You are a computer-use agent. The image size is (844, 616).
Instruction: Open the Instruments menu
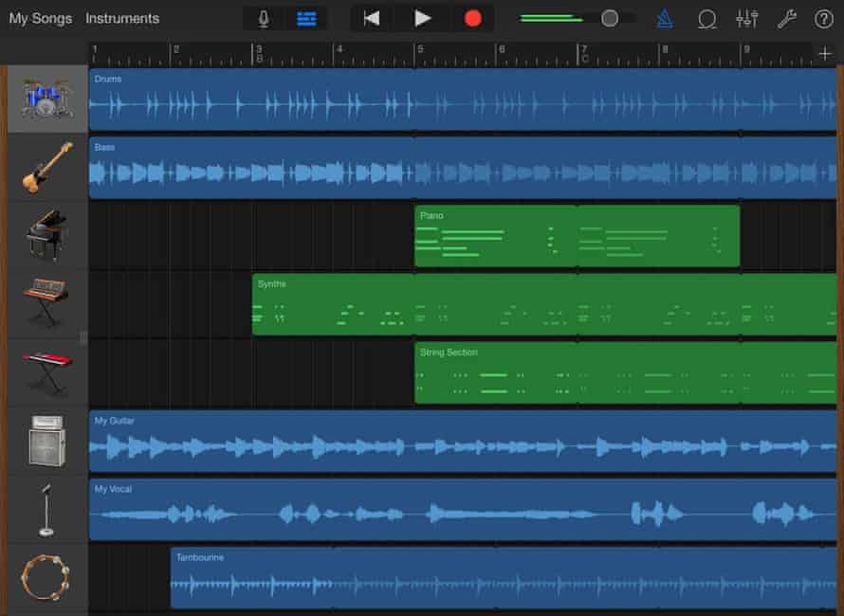click(122, 18)
